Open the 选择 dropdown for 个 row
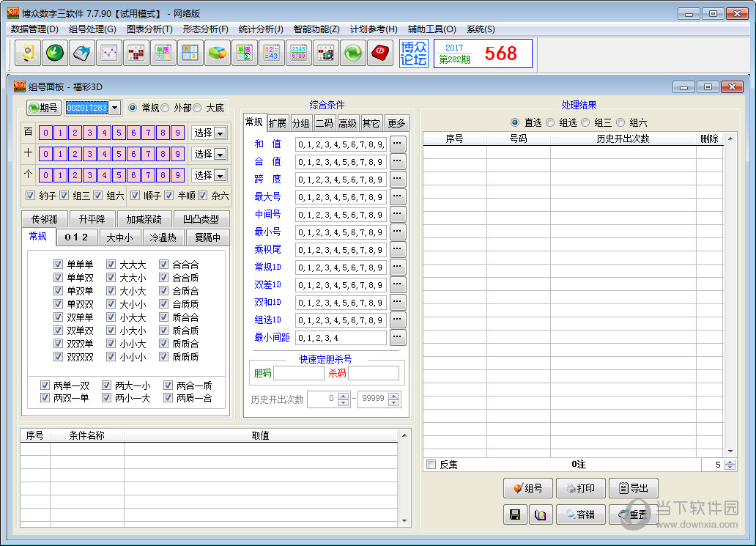 [x=220, y=176]
